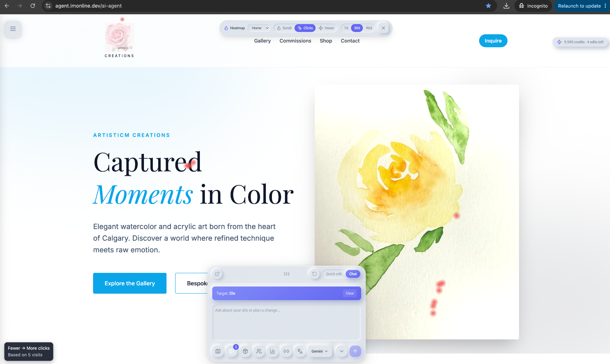The image size is (610, 364).
Task: Switch heatmap mode to Hover
Action: tap(326, 28)
